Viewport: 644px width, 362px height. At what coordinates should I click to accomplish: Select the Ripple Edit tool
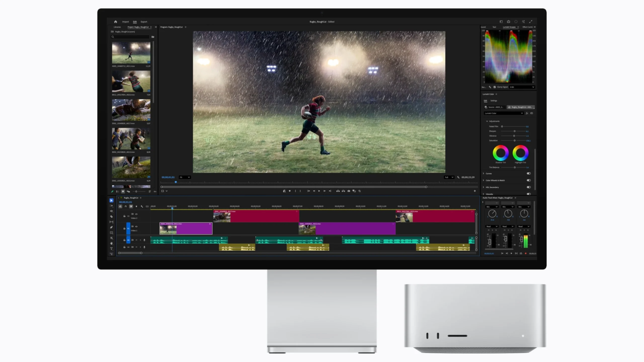[x=111, y=211]
